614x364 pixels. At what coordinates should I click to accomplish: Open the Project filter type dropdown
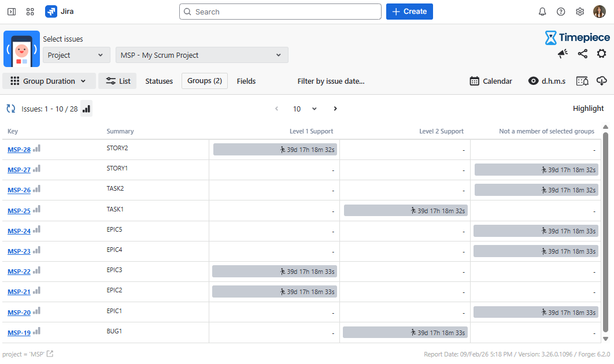pyautogui.click(x=76, y=55)
